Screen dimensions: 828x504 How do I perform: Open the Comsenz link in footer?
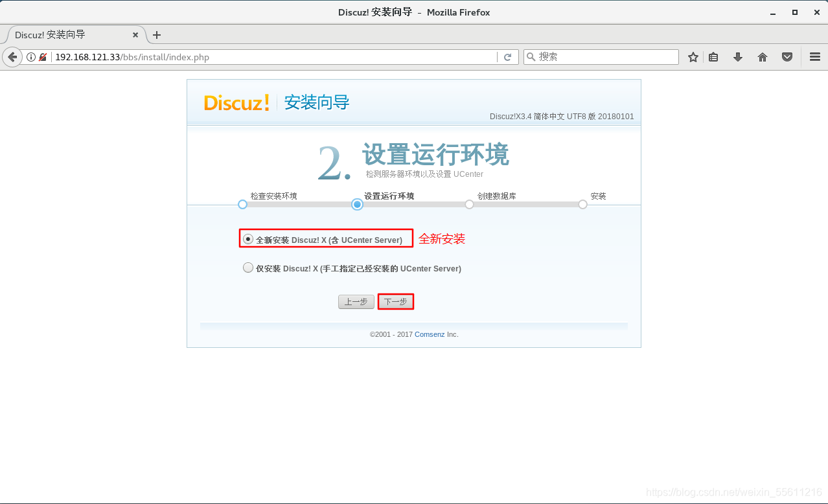[x=430, y=334]
